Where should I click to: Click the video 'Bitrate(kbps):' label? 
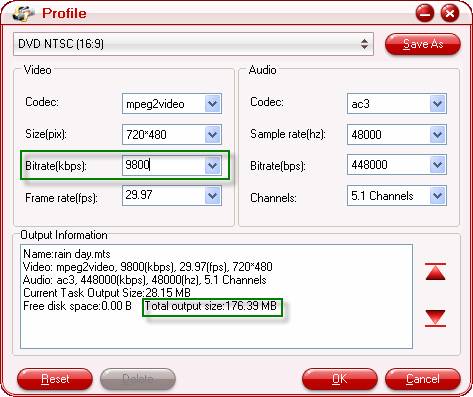point(56,166)
